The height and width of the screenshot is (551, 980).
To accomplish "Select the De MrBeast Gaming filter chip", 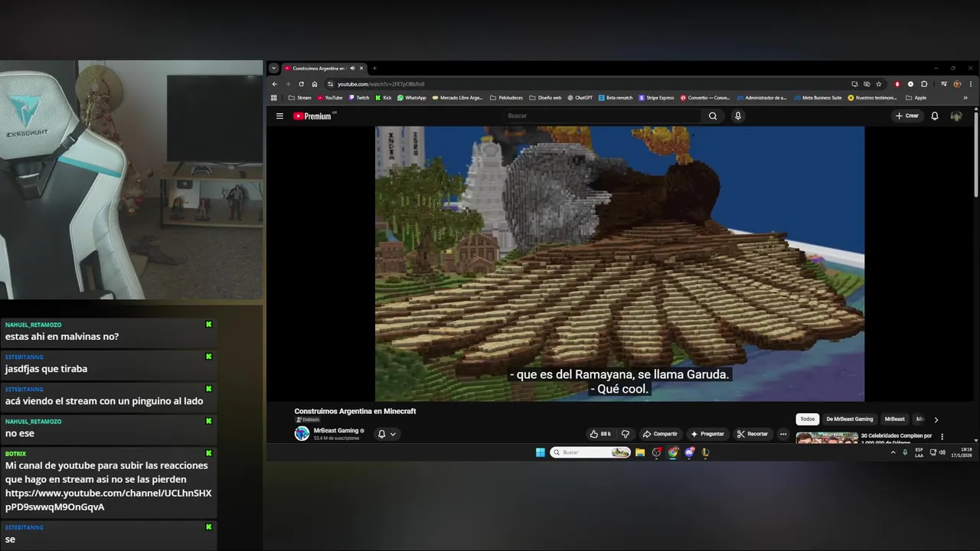I will click(x=850, y=419).
